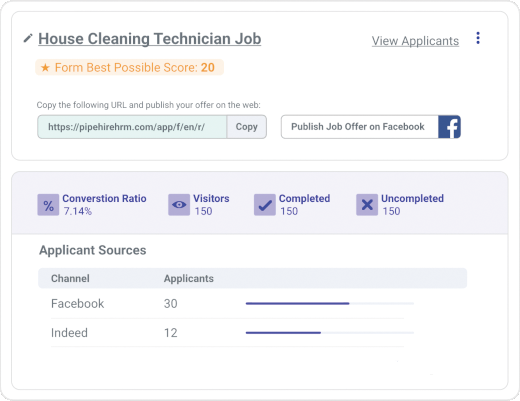Click the percent Conversion Ratio icon
This screenshot has height=401, width=520.
click(x=48, y=205)
